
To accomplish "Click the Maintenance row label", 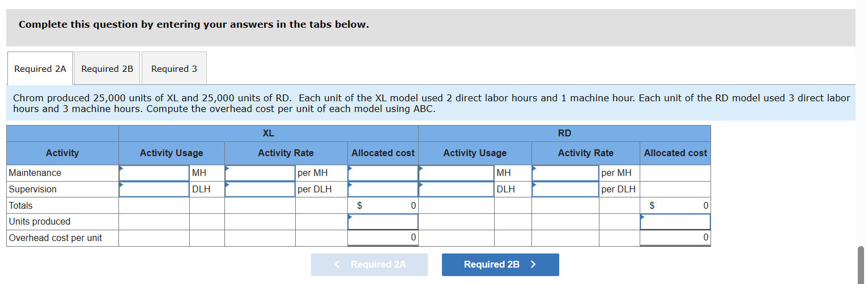I will point(35,173).
